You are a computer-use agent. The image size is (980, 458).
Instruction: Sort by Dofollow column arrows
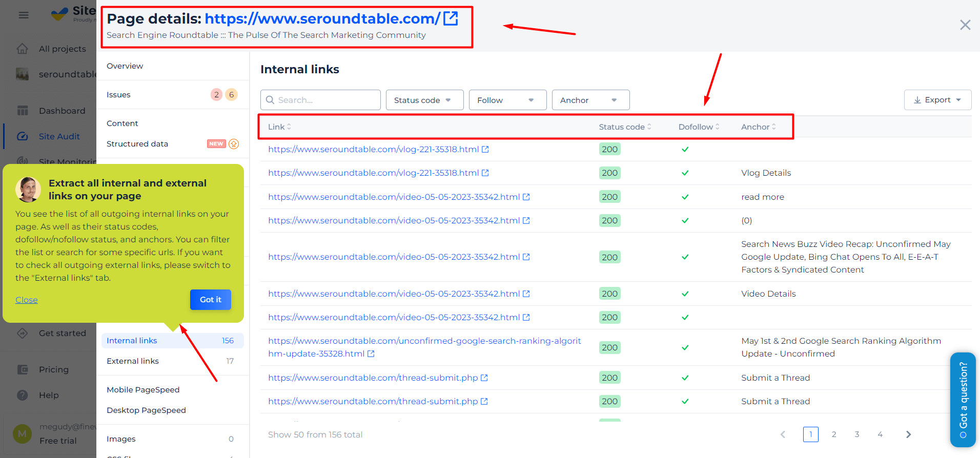point(718,127)
